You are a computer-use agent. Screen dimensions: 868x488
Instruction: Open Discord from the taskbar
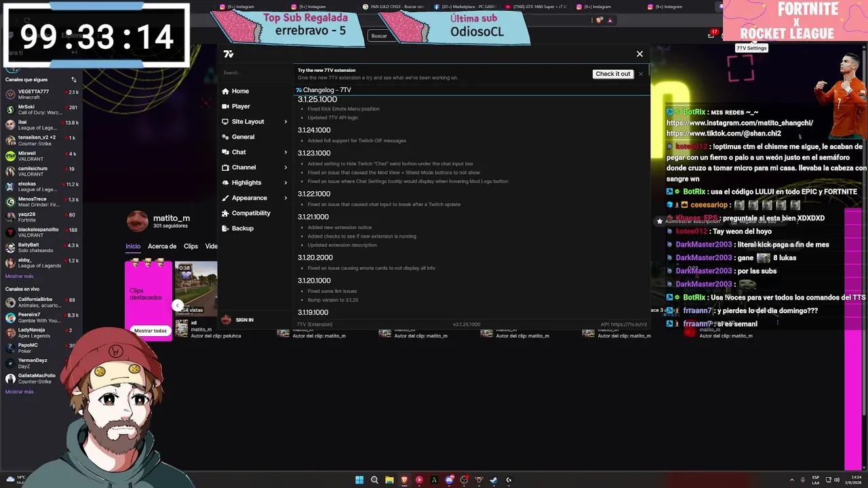pyautogui.click(x=449, y=480)
